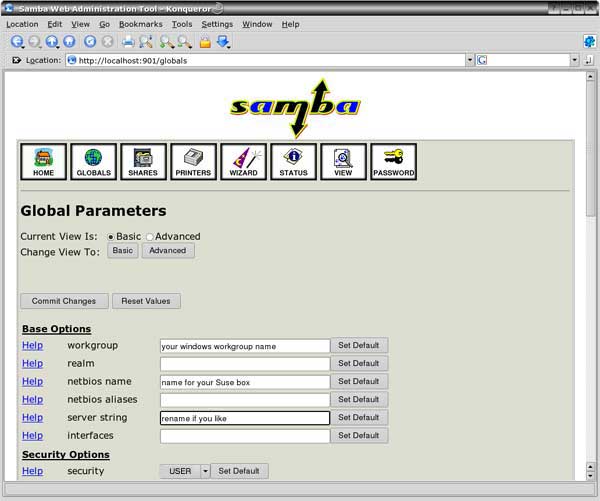Open the Window menu
This screenshot has height=501, width=600.
pos(257,24)
